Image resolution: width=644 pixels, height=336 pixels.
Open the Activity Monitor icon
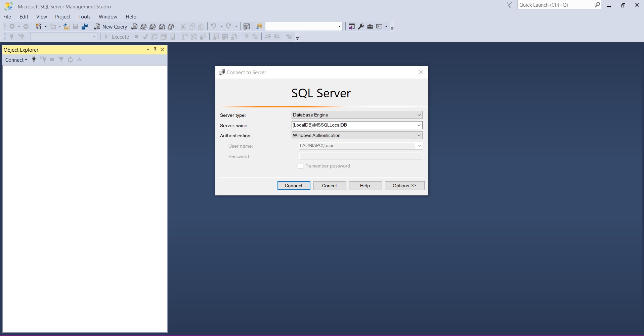[x=247, y=27]
